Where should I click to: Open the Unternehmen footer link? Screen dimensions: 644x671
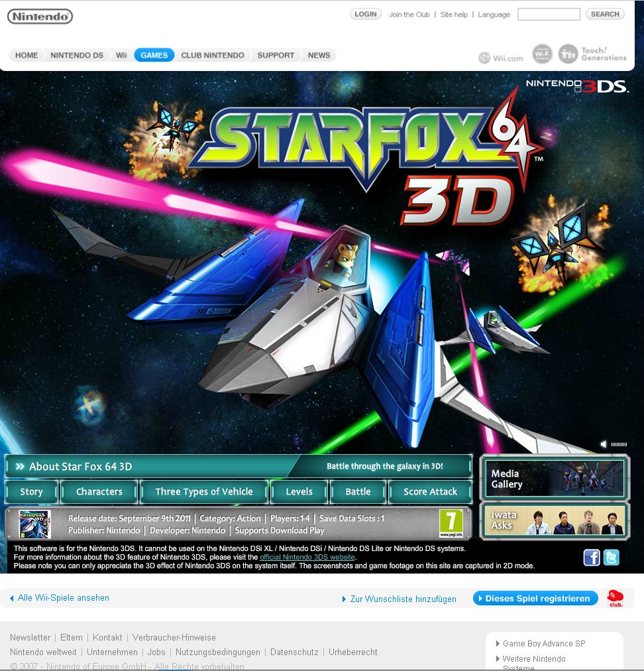click(x=112, y=652)
